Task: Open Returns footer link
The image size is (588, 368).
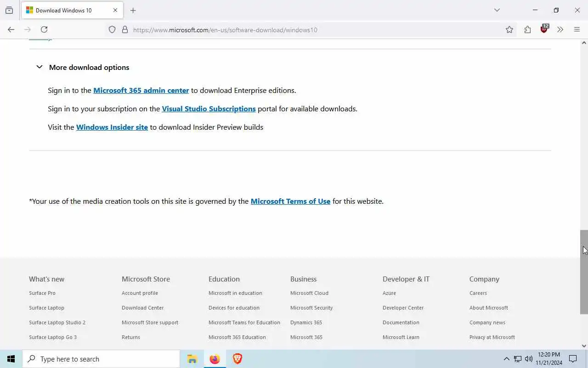Action: tap(131, 337)
